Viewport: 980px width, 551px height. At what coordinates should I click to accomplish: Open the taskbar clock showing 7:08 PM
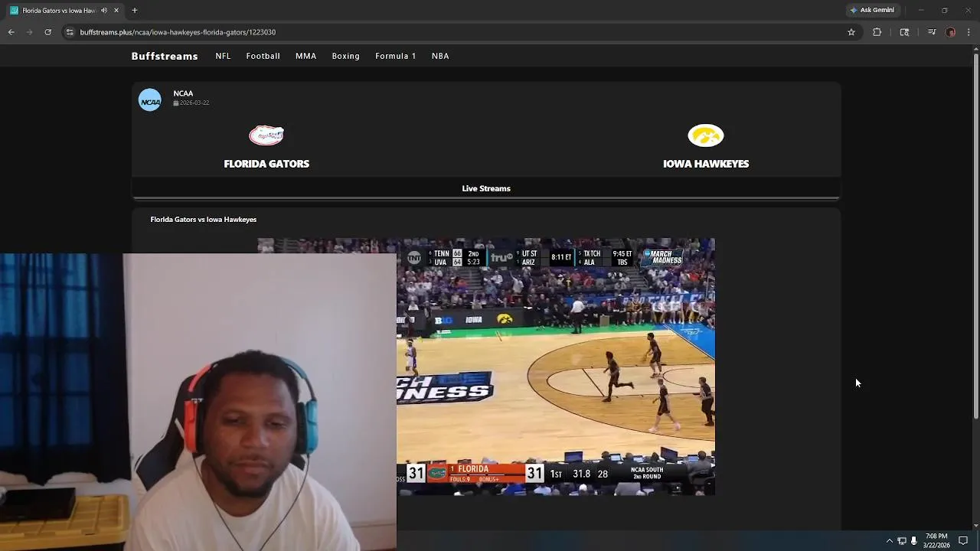(936, 540)
